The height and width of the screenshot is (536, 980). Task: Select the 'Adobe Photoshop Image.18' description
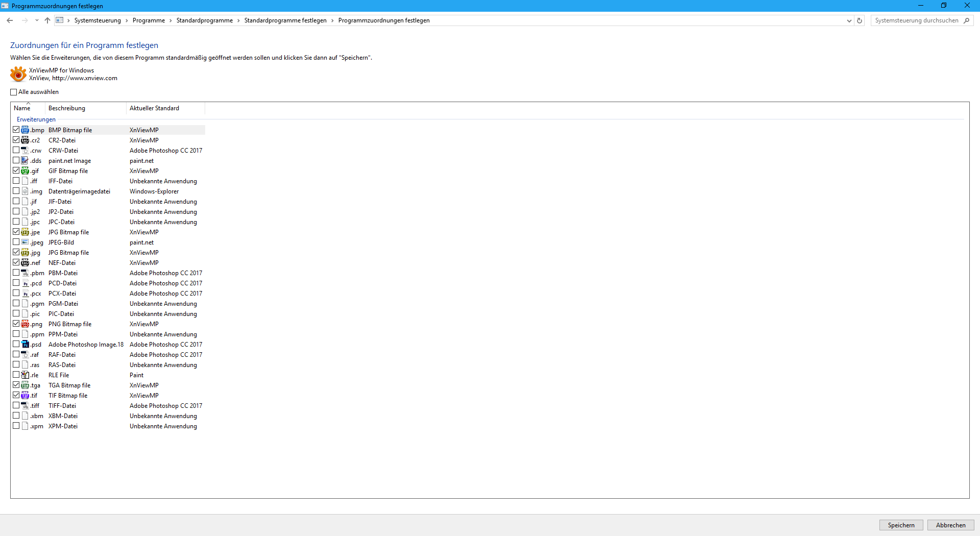click(x=86, y=345)
